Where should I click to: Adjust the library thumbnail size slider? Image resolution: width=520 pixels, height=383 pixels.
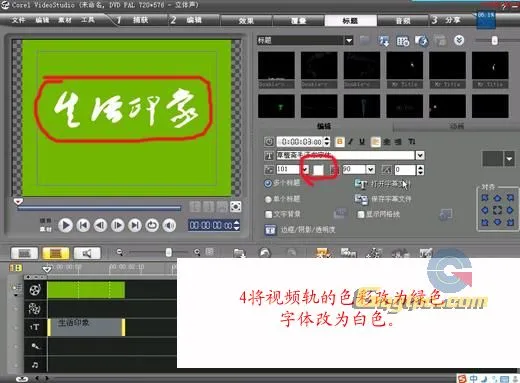495,40
